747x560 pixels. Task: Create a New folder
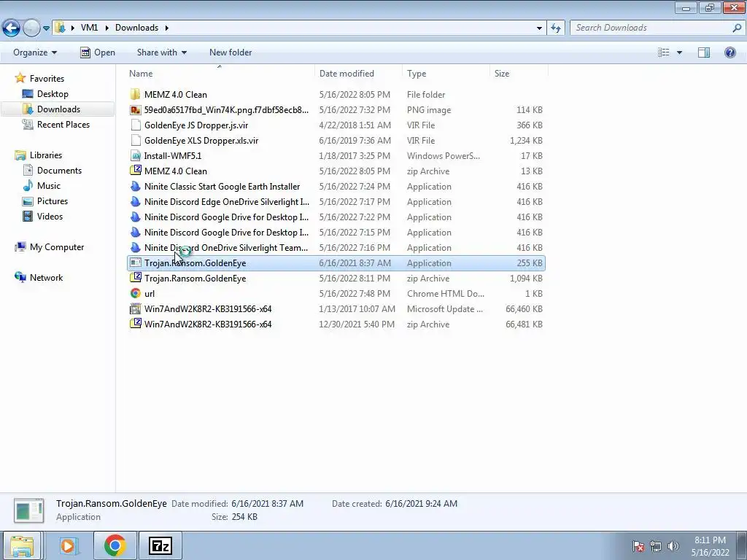click(x=231, y=52)
